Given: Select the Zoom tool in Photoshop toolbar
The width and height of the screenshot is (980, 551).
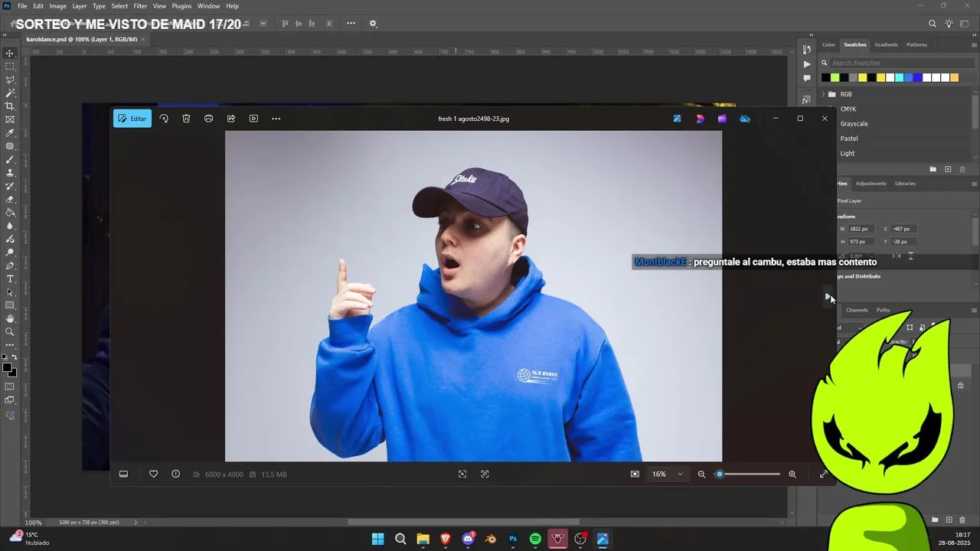Looking at the screenshot, I should click(10, 332).
